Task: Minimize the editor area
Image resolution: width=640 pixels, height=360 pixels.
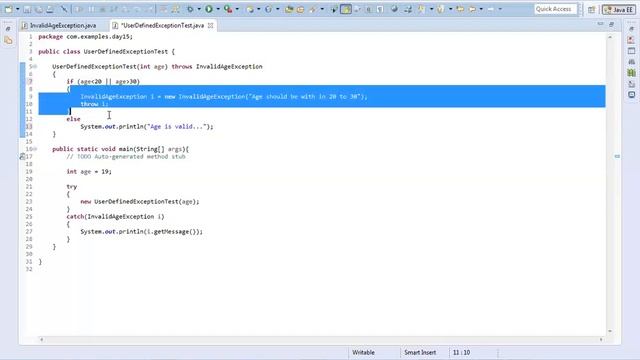Action: click(x=600, y=24)
